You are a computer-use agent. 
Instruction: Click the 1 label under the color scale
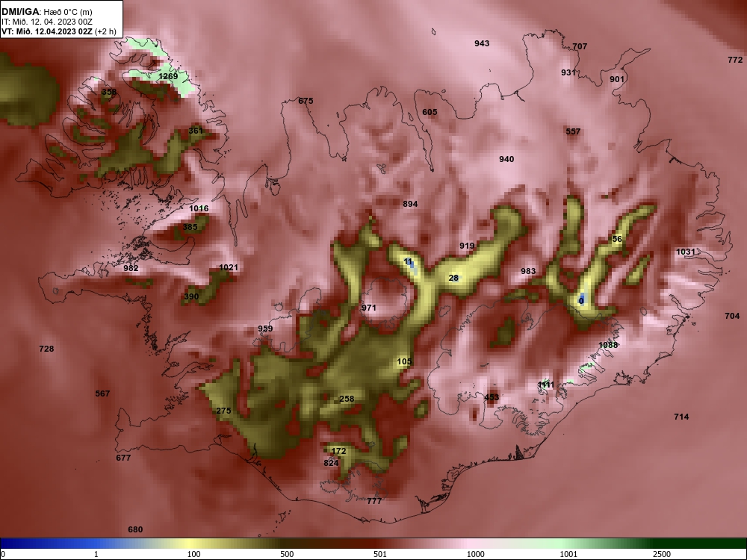coord(96,554)
